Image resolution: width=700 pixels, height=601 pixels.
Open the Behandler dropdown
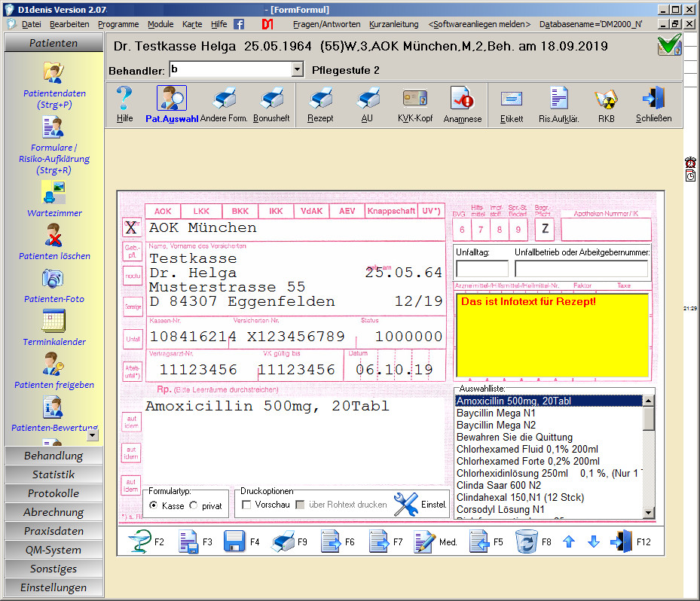(x=298, y=69)
